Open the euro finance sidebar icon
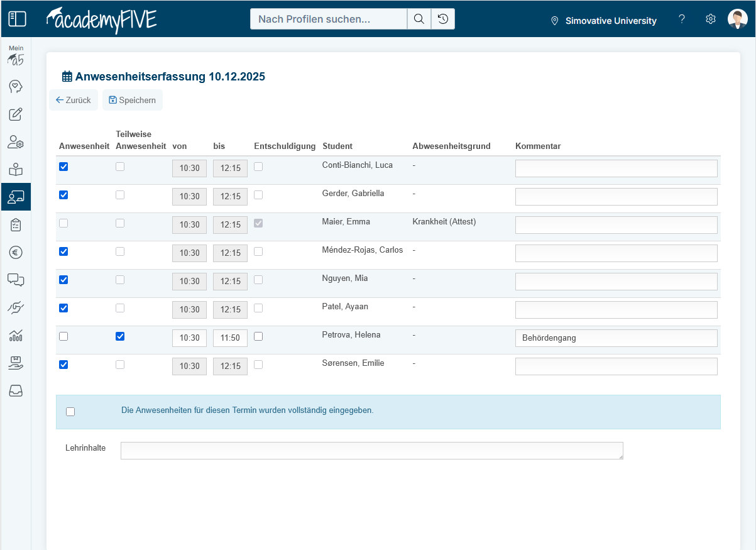Screen dimensions: 756x550 pos(16,253)
